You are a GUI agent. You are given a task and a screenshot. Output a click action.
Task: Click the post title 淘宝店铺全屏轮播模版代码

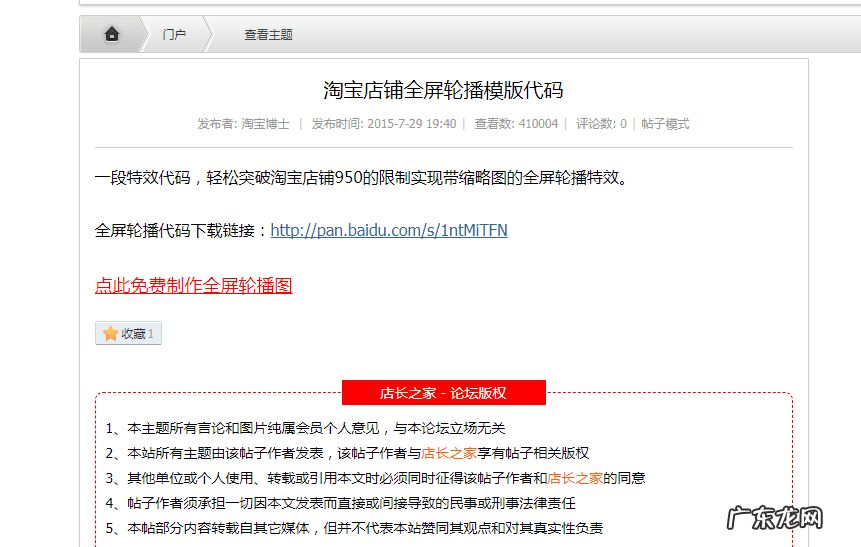click(x=443, y=90)
